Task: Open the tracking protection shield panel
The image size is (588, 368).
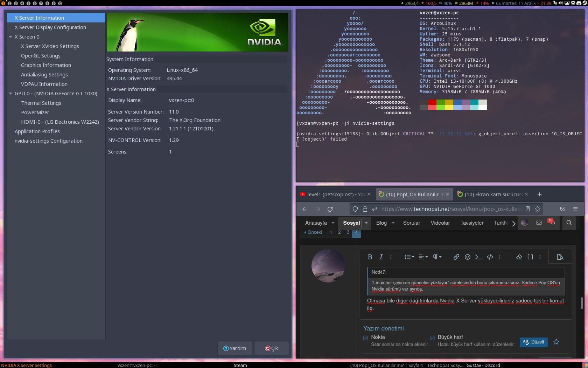Action: 355,209
